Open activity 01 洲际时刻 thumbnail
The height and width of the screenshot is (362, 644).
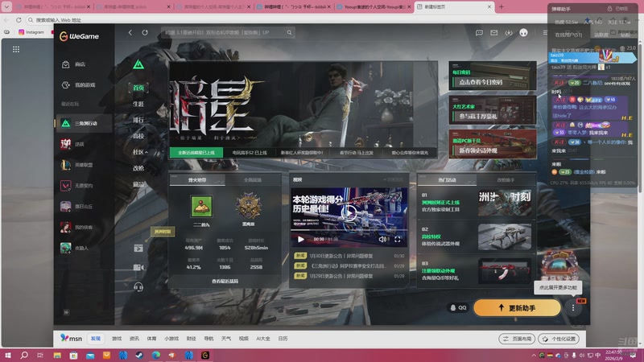(x=505, y=203)
